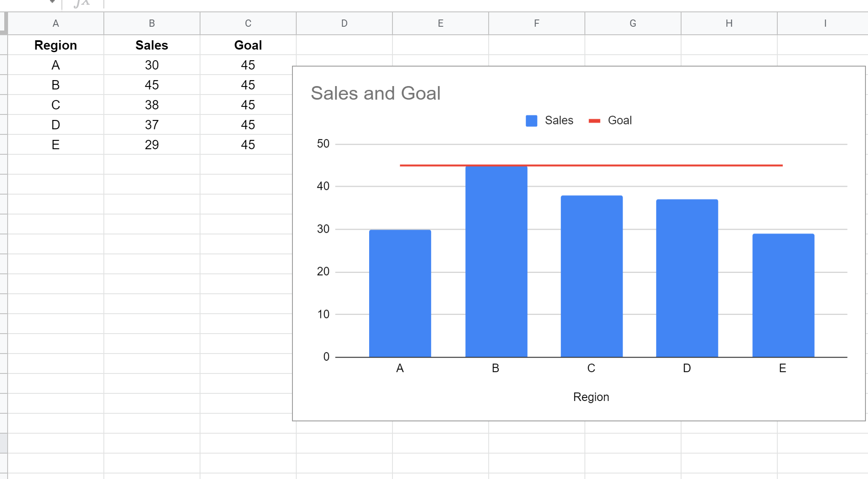Click the Goal legend label text
This screenshot has width=868, height=479.
tap(620, 120)
